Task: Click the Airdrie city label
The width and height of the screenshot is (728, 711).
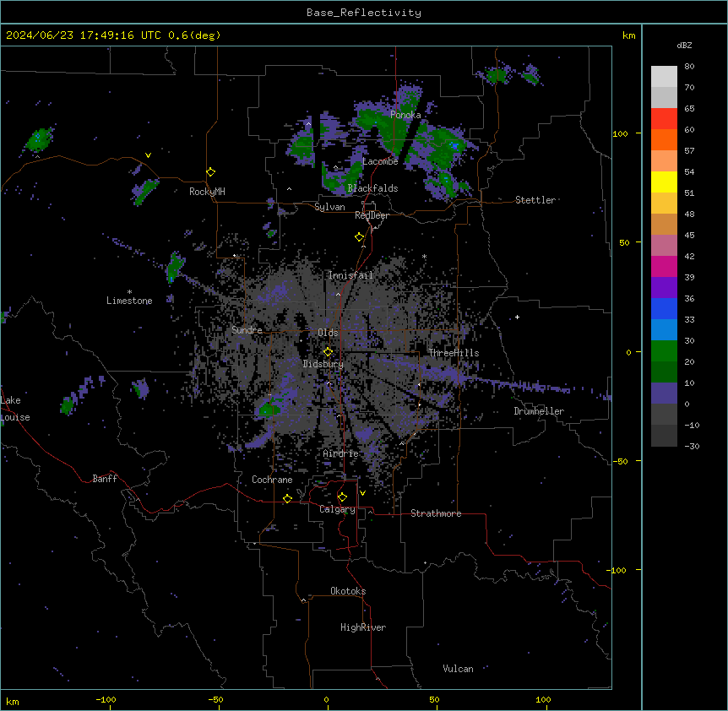Action: (341, 453)
